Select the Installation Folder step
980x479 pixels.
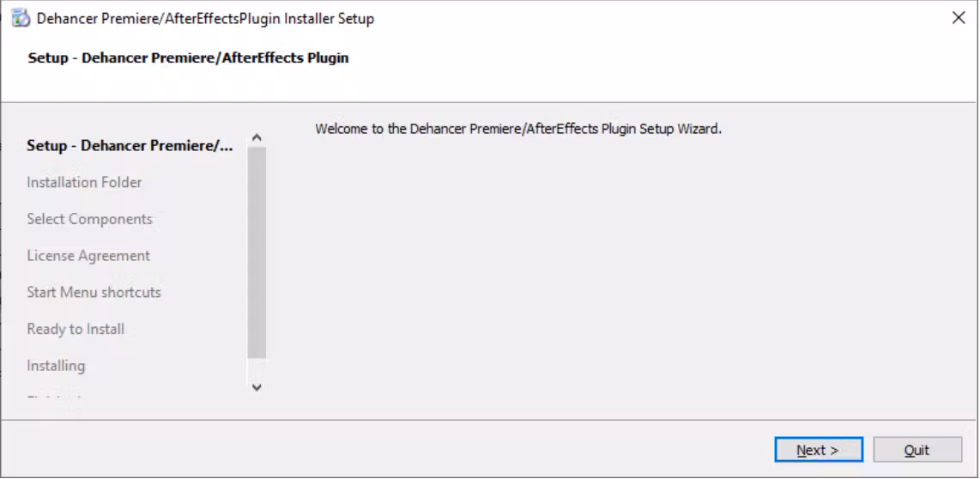pyautogui.click(x=84, y=183)
